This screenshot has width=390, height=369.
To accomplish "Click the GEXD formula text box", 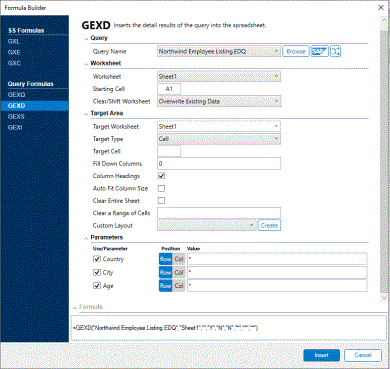I will pos(228,328).
